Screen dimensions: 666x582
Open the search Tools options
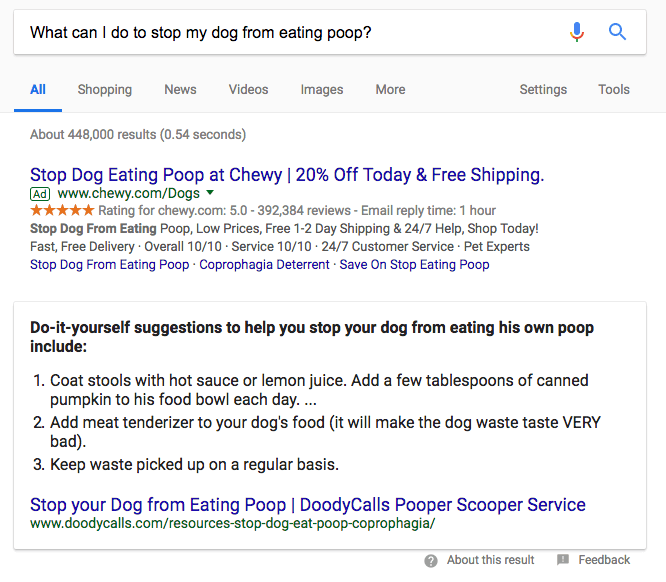(x=614, y=90)
